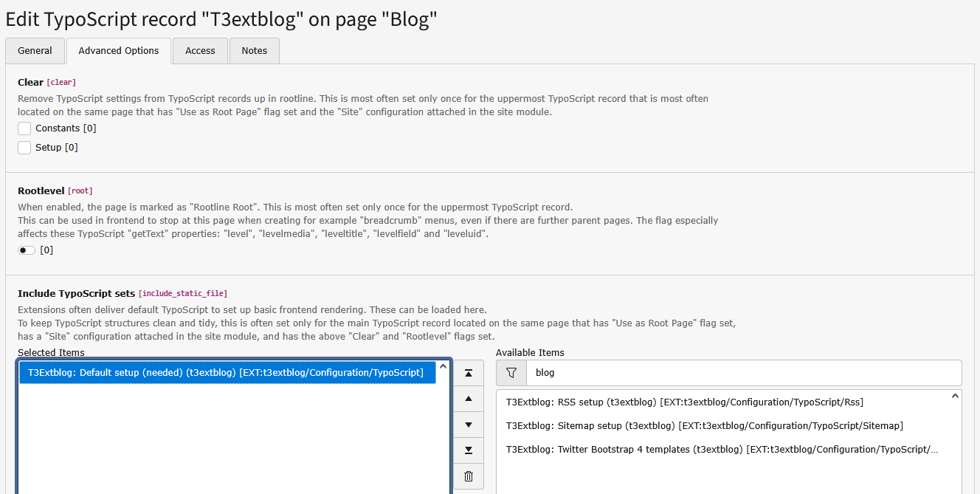Screen dimensions: 980x494
Task: Click the move item up arrow
Action: pyautogui.click(x=468, y=399)
